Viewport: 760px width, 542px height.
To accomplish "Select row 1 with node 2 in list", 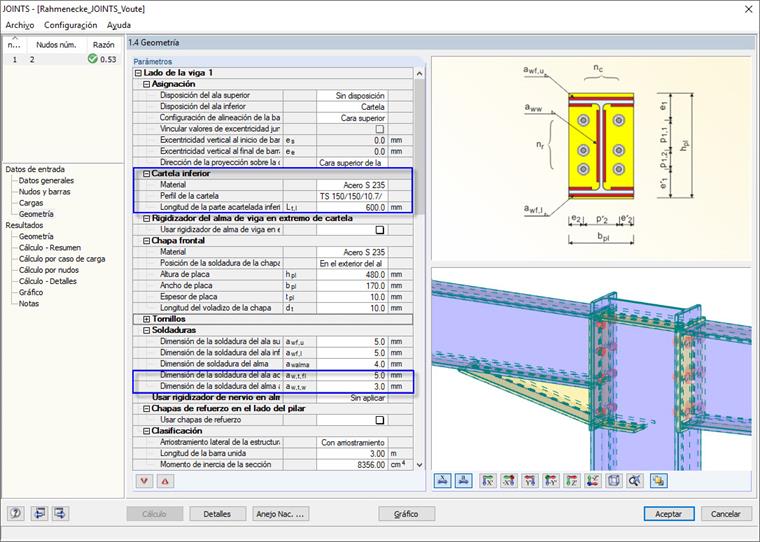I will (x=62, y=59).
